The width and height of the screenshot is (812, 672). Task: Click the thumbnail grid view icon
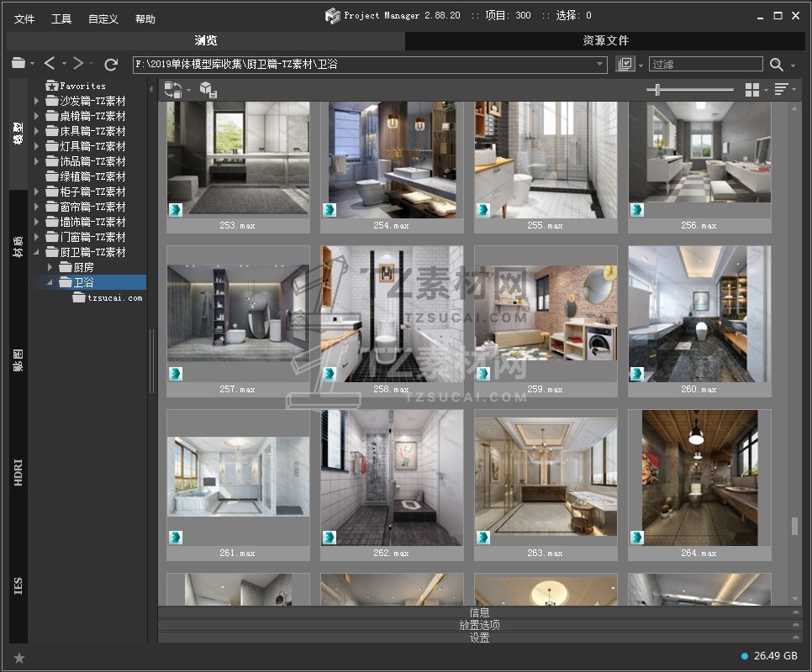752,90
